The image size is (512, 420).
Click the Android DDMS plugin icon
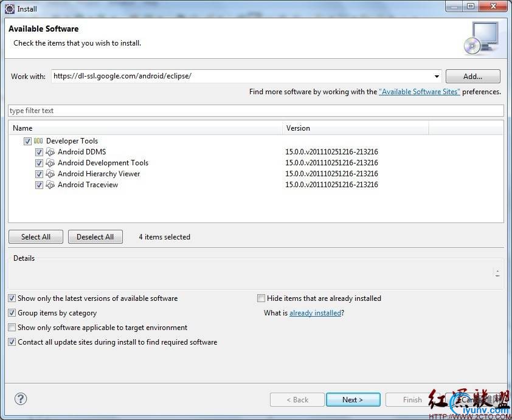point(50,152)
